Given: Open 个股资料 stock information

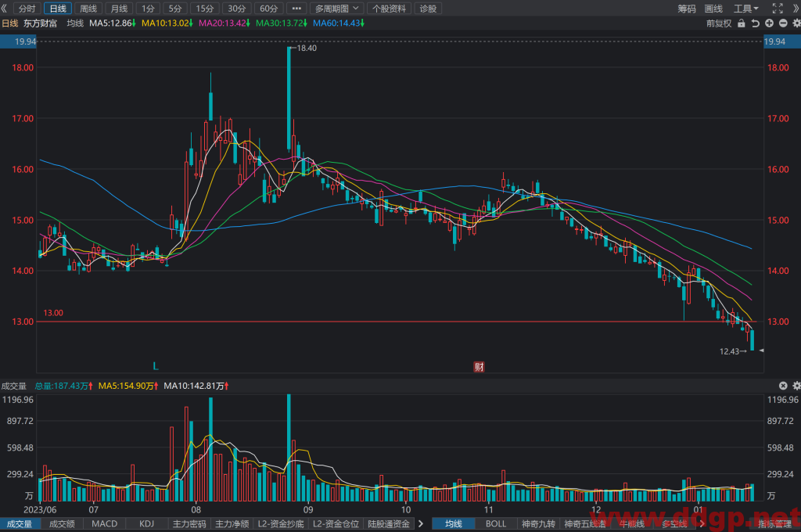Looking at the screenshot, I should [390, 9].
